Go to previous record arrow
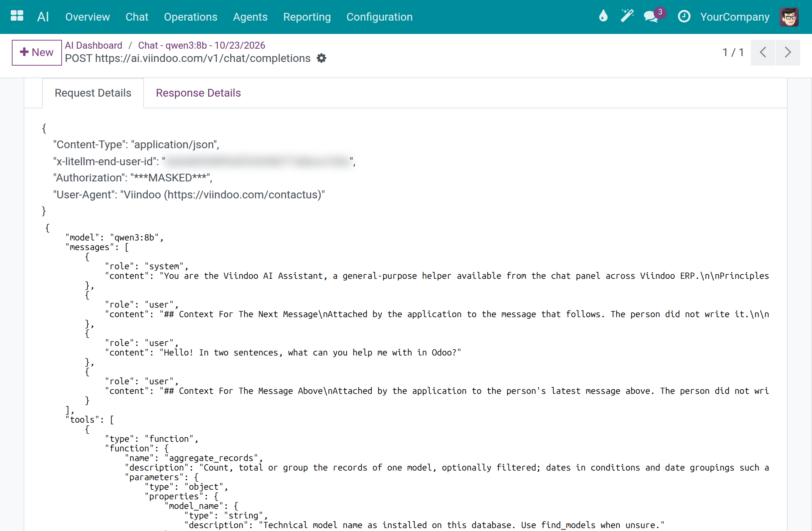 point(763,52)
